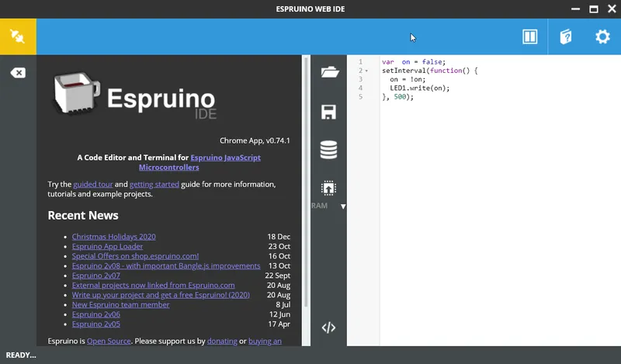Save code with the floppy disk icon
This screenshot has width=621, height=364.
tap(328, 112)
